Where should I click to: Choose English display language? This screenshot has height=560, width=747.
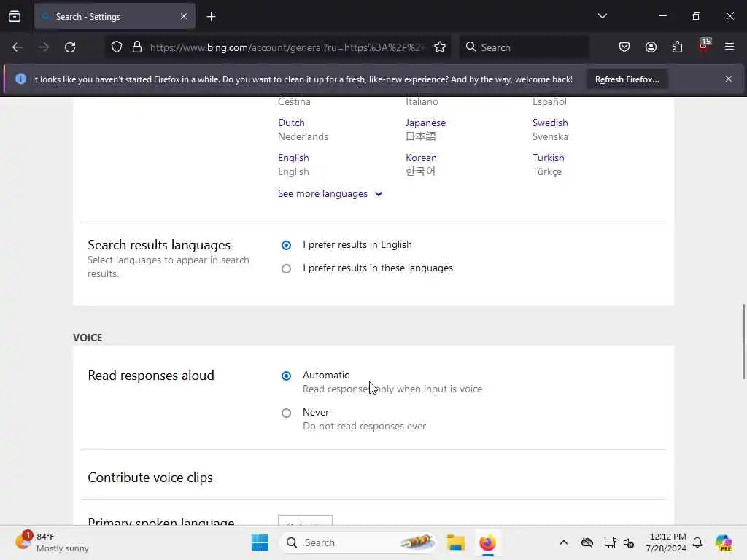(293, 157)
